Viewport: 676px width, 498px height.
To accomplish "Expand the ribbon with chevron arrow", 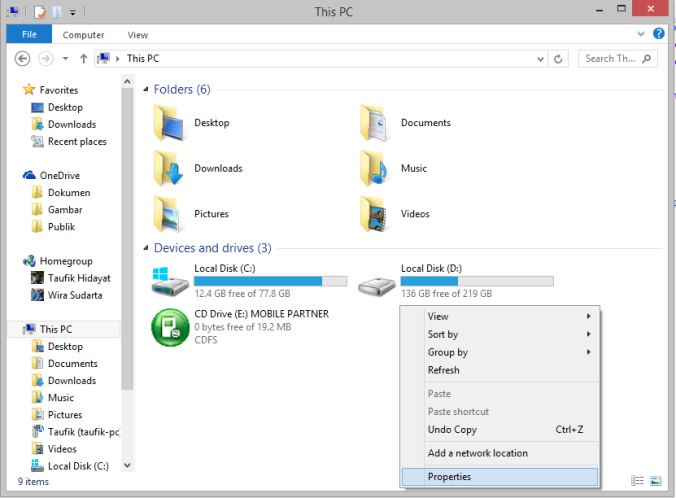I will click(x=641, y=34).
